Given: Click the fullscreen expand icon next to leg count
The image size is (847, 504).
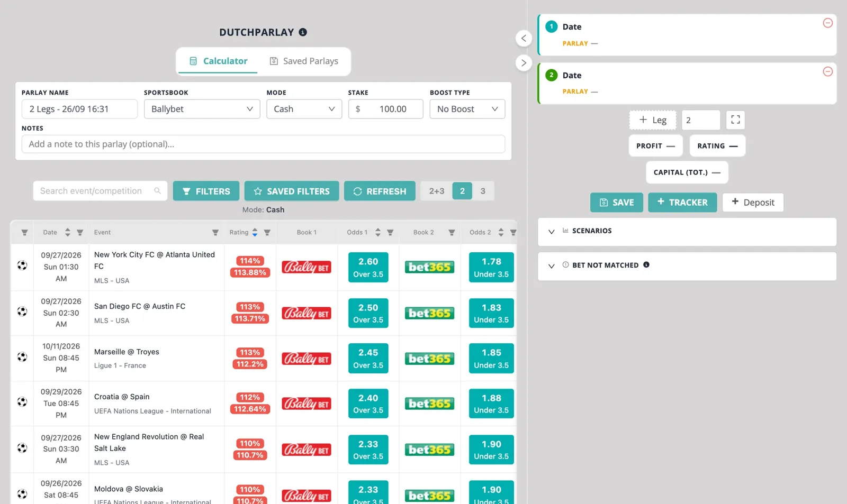Looking at the screenshot, I should coord(735,120).
